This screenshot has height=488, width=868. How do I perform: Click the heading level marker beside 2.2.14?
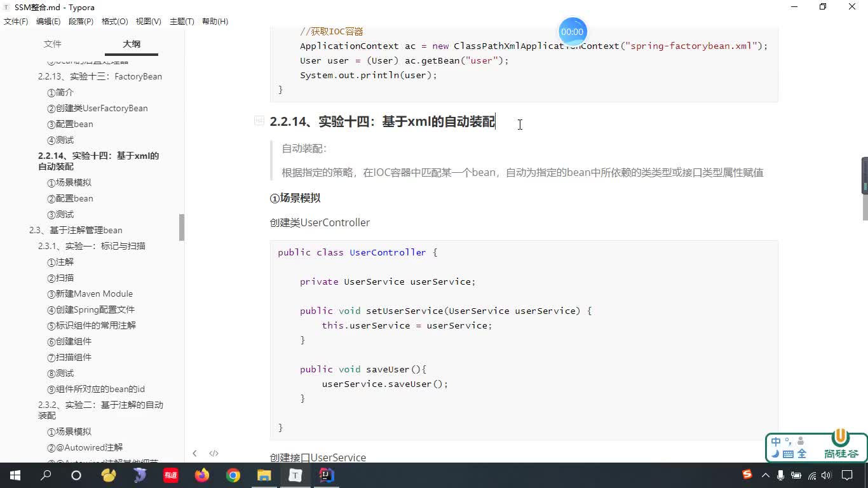pyautogui.click(x=259, y=121)
